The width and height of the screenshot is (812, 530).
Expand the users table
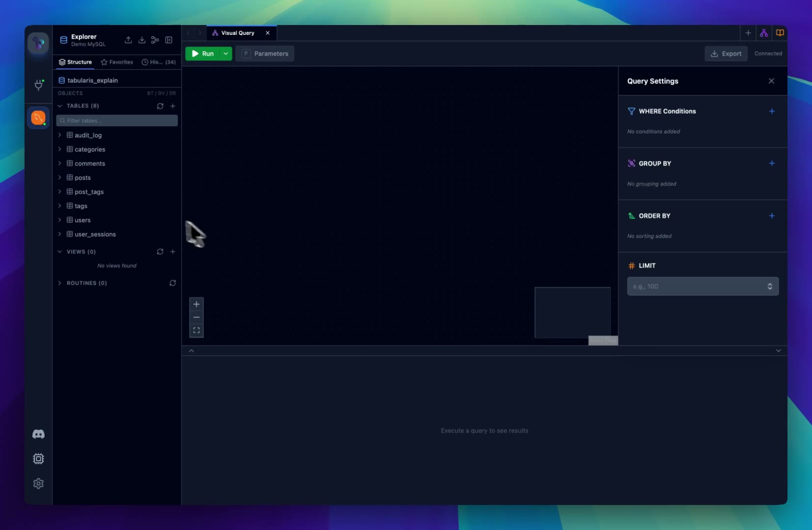pyautogui.click(x=60, y=220)
